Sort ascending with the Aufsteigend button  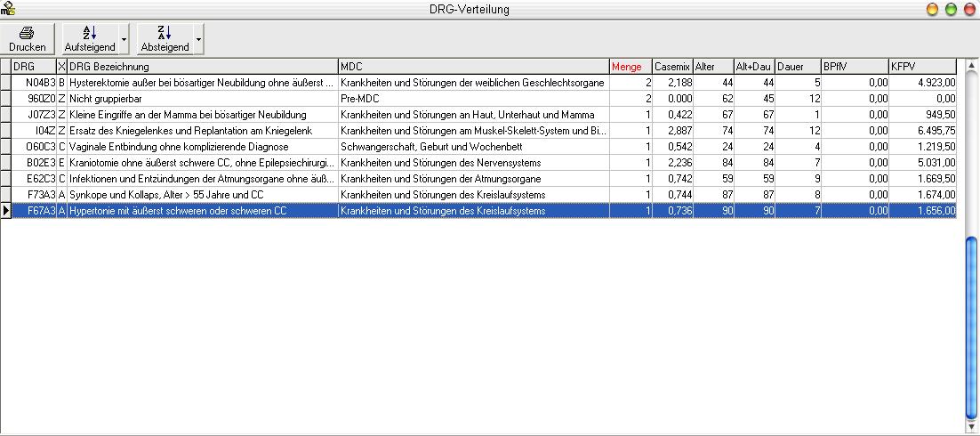click(88, 38)
